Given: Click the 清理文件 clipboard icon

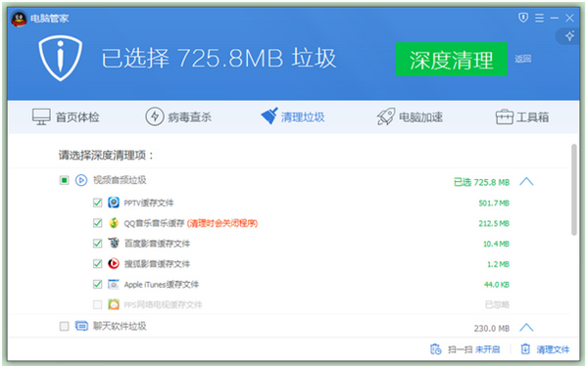Looking at the screenshot, I should point(525,349).
